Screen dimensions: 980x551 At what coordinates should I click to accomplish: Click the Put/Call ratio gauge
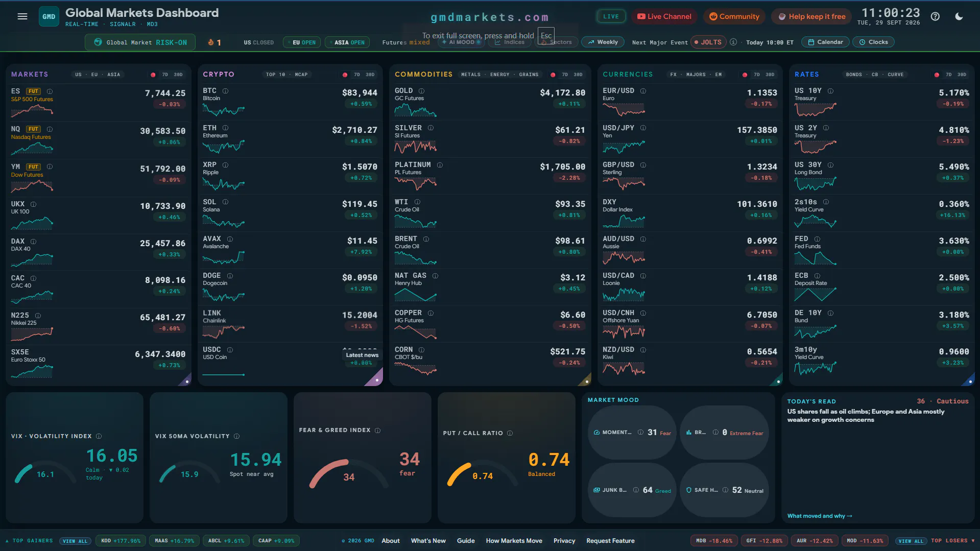point(483,474)
